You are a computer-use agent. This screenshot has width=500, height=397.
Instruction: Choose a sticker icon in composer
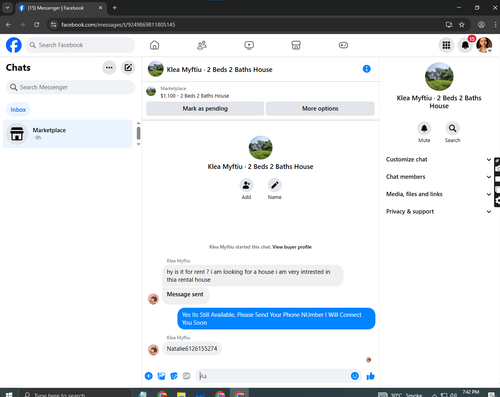[x=174, y=376]
